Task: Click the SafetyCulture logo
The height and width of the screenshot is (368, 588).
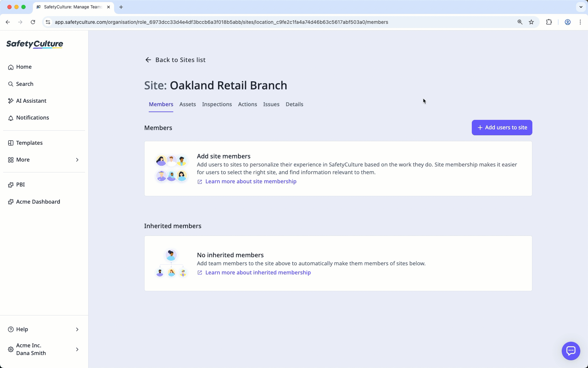Action: 35,44
